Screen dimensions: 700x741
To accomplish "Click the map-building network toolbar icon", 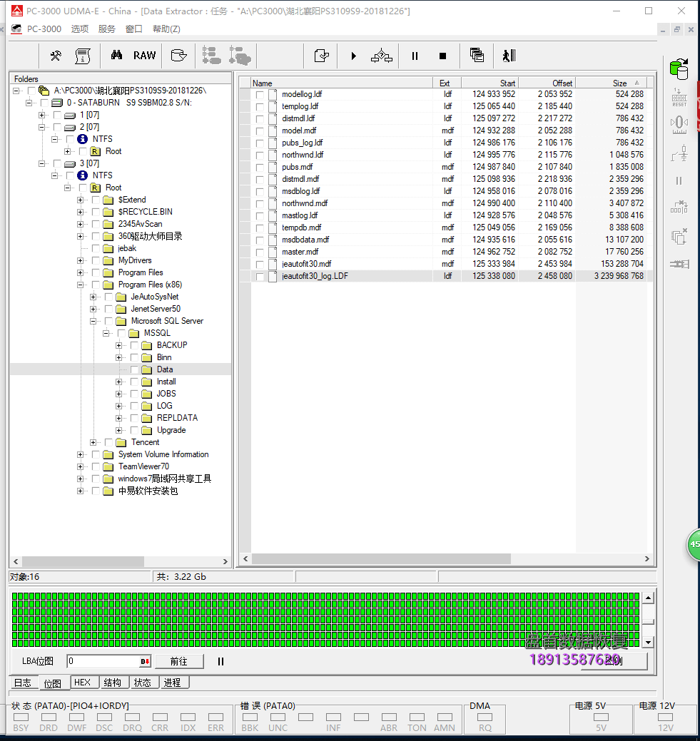I will tap(382, 56).
